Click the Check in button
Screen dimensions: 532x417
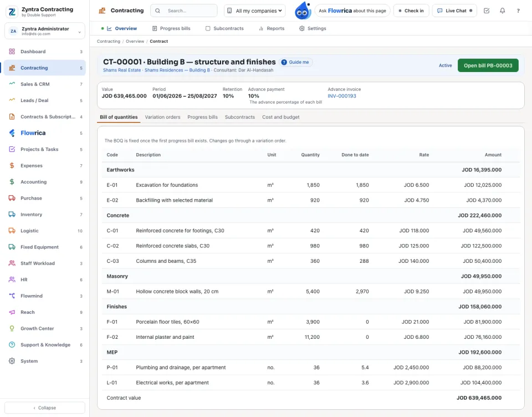[411, 11]
